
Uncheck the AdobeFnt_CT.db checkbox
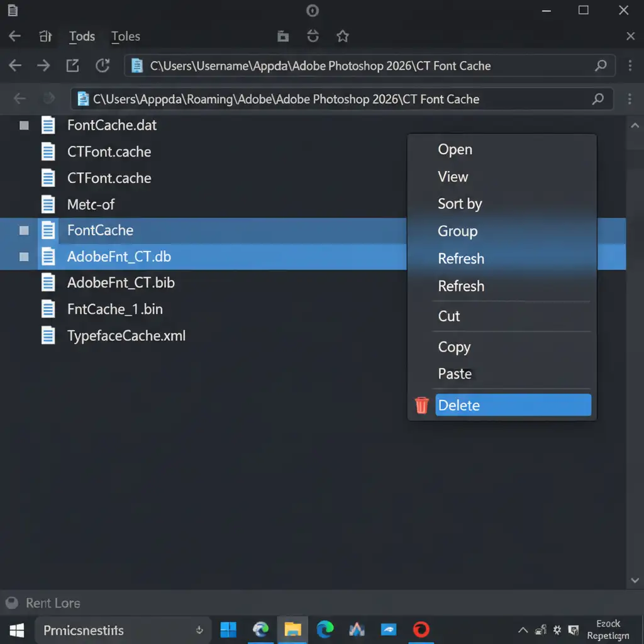(24, 257)
